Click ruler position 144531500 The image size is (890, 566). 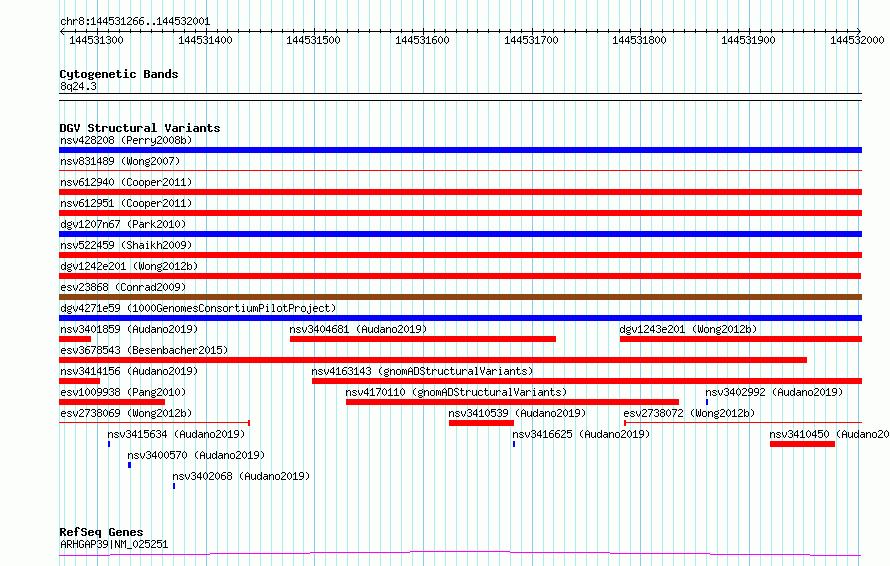313,40
